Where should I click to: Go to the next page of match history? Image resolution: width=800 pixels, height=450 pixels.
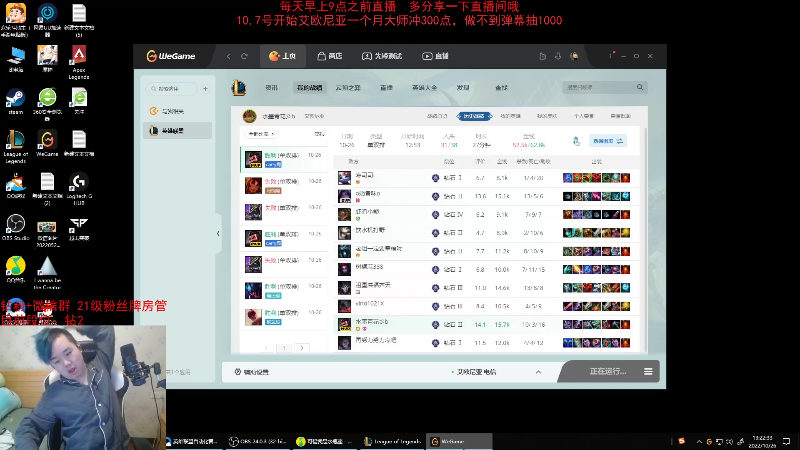302,348
